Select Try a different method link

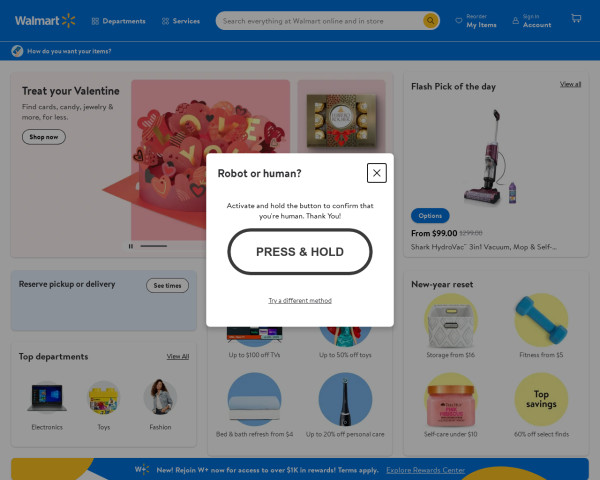(x=300, y=300)
